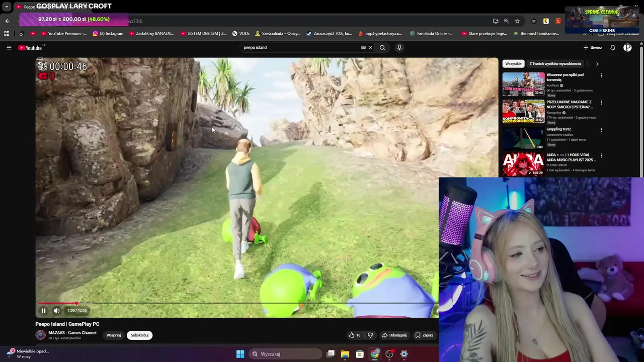Open Task View on the taskbar
Image resolution: width=644 pixels, height=362 pixels.
pos(331,354)
